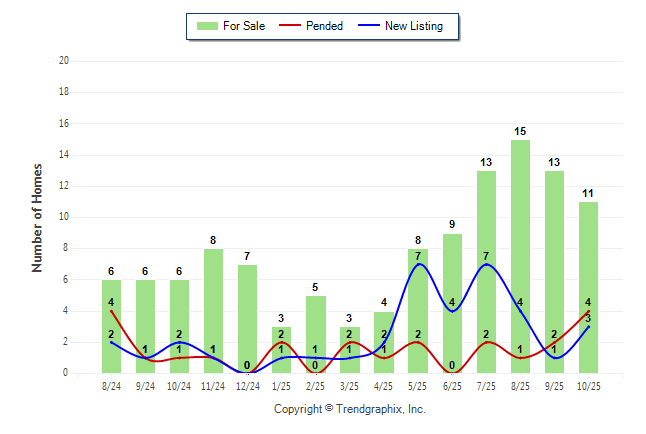This screenshot has height=434, width=646.
Task: Click the 5/25 x-axis date label
Action: click(418, 385)
